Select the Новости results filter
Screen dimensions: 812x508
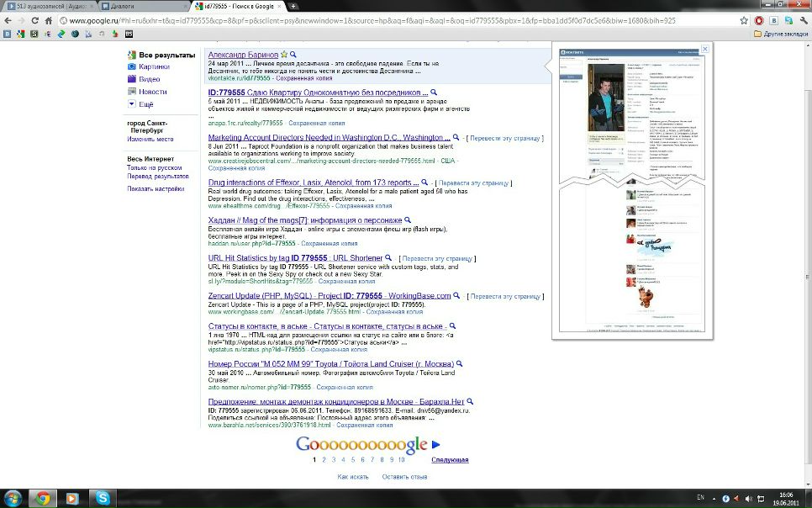click(x=152, y=92)
